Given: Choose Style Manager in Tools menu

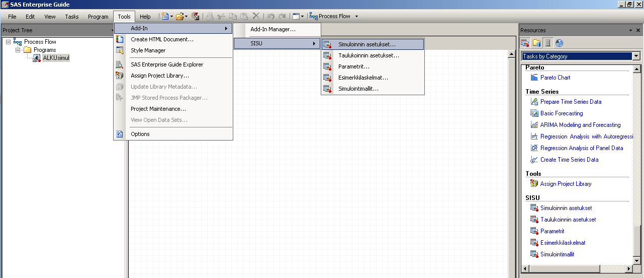Looking at the screenshot, I should 173,50.
